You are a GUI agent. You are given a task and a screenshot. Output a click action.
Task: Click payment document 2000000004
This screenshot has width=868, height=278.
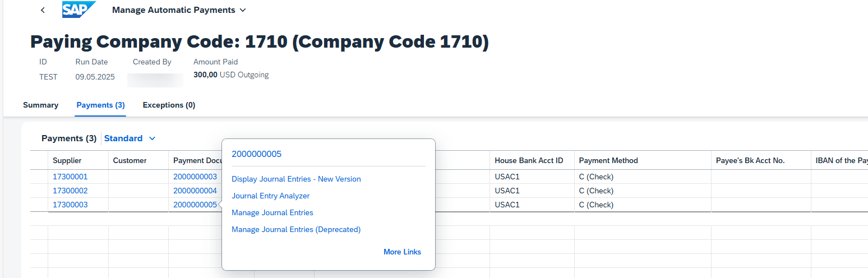point(195,191)
